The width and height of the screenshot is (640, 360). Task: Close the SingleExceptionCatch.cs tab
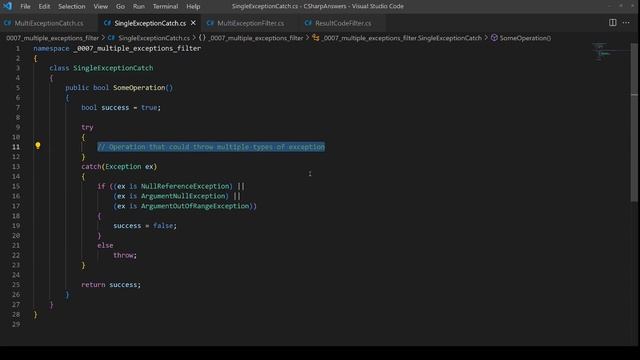click(x=193, y=23)
